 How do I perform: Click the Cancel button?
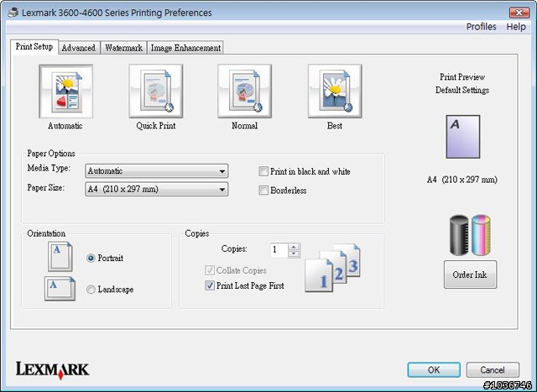(x=493, y=369)
